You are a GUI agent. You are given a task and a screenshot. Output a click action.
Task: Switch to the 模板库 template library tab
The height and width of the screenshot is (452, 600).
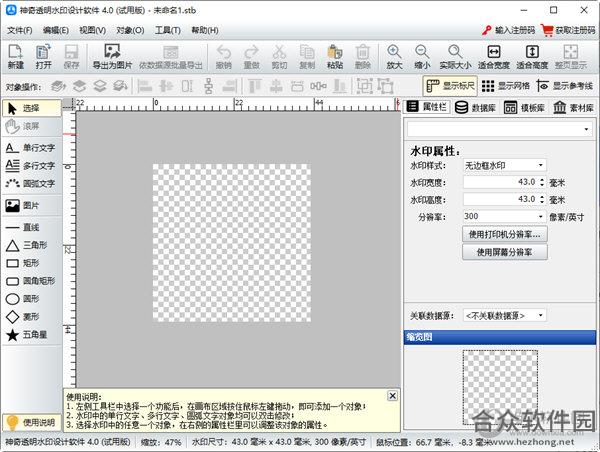(524, 108)
